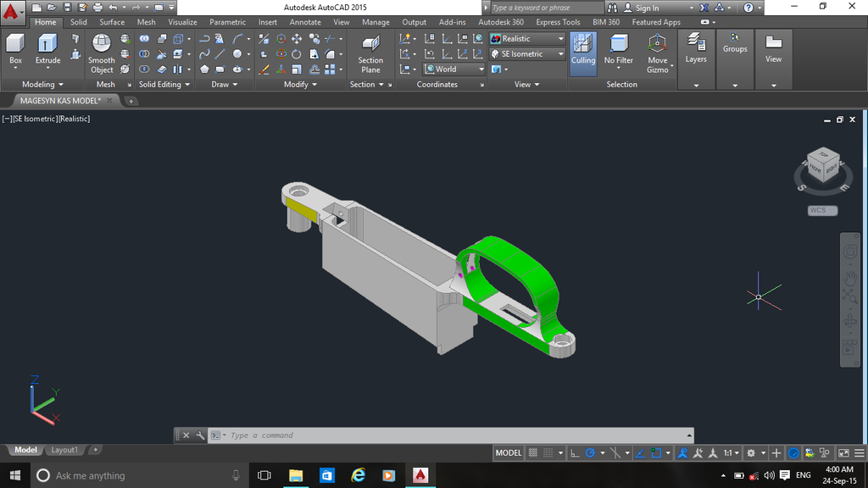
Task: Activate the Rotate tool in Modify
Action: click(x=297, y=53)
